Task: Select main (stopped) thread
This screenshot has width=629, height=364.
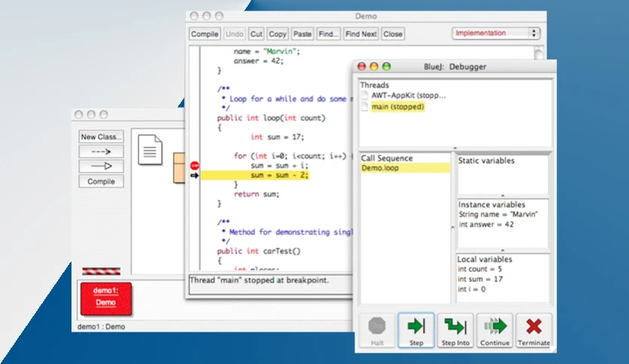Action: pos(397,107)
